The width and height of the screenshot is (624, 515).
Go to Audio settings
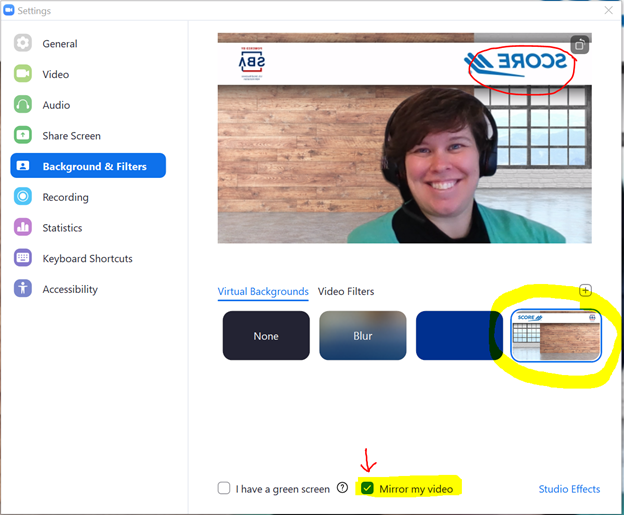coord(88,104)
